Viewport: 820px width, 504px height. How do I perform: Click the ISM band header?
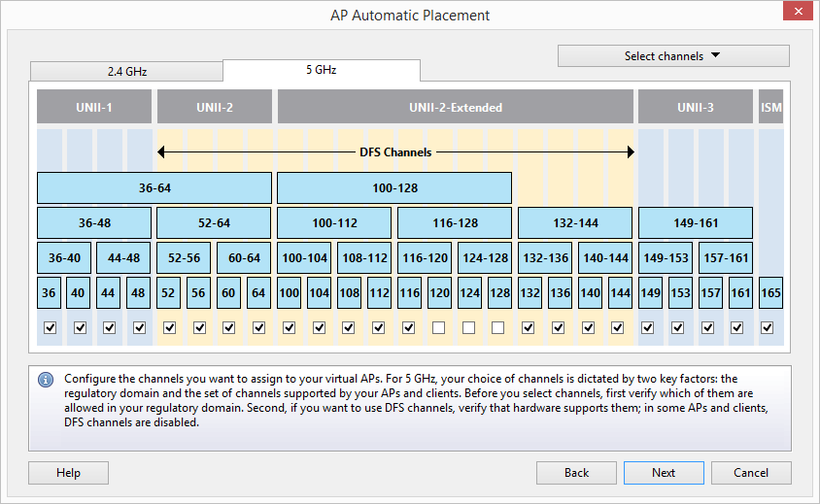click(x=770, y=107)
